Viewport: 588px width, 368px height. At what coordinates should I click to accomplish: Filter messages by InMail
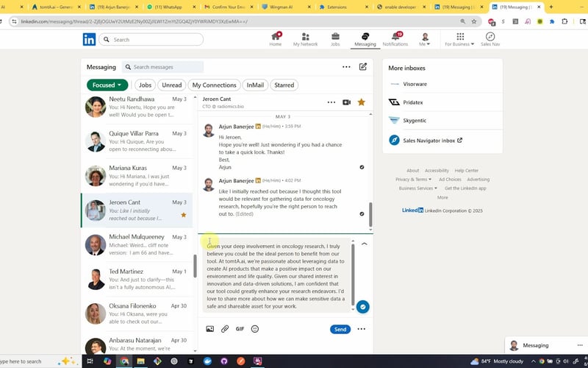pos(255,85)
